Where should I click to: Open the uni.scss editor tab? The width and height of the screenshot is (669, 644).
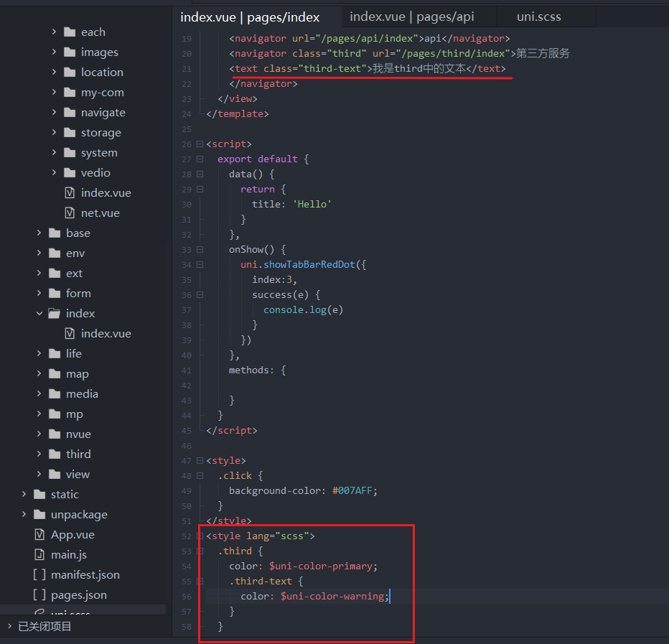point(539,17)
